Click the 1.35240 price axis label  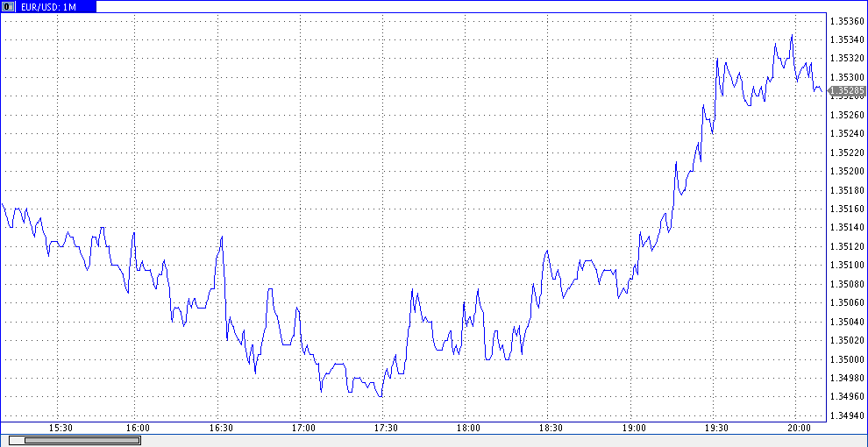pyautogui.click(x=848, y=134)
